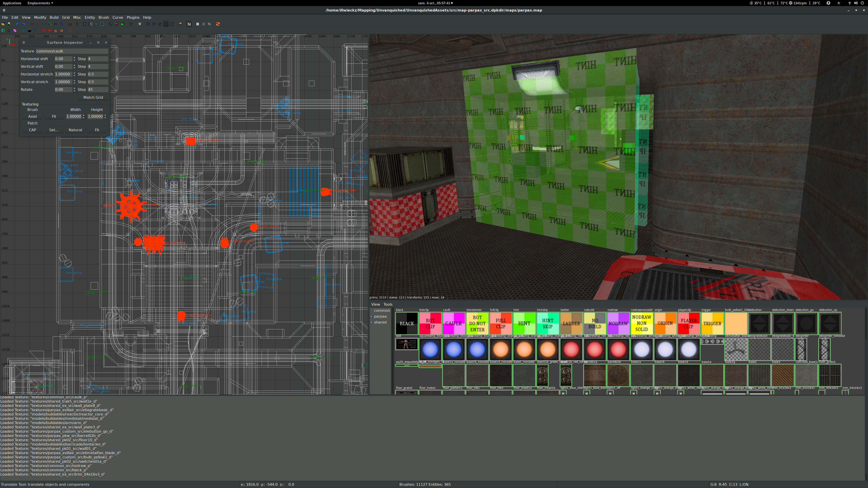Click the patch CAP button
The image size is (868, 488).
(32, 130)
